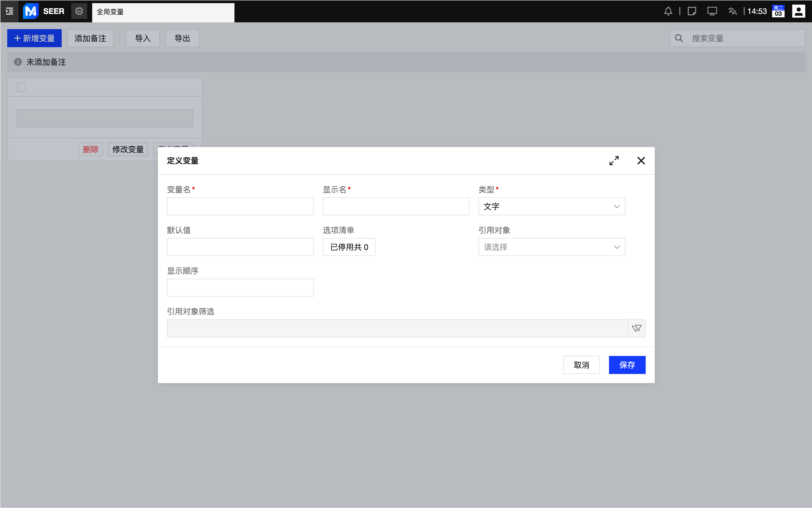Open the calendar date icon
The image size is (812, 508).
[778, 11]
